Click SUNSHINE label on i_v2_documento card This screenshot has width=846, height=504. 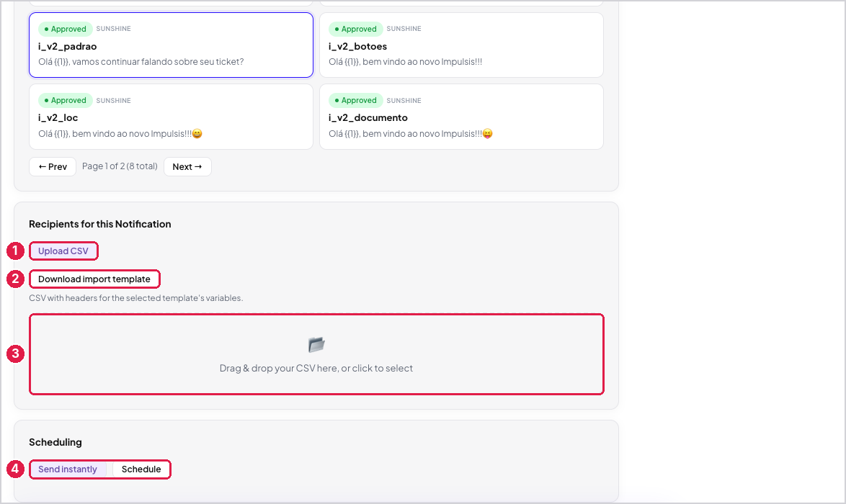click(404, 101)
